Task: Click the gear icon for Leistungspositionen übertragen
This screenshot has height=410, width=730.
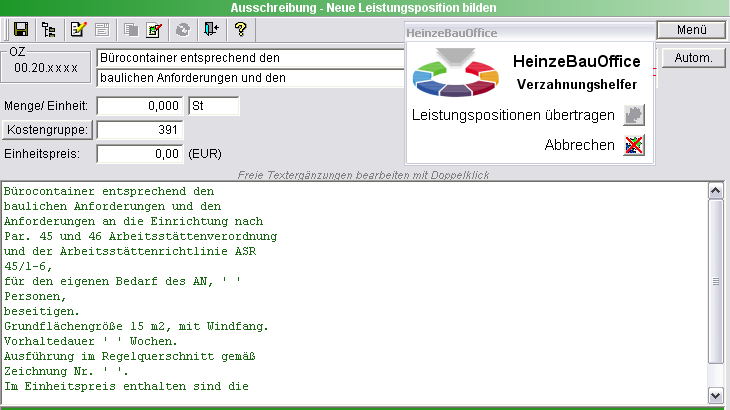Action: (x=634, y=115)
